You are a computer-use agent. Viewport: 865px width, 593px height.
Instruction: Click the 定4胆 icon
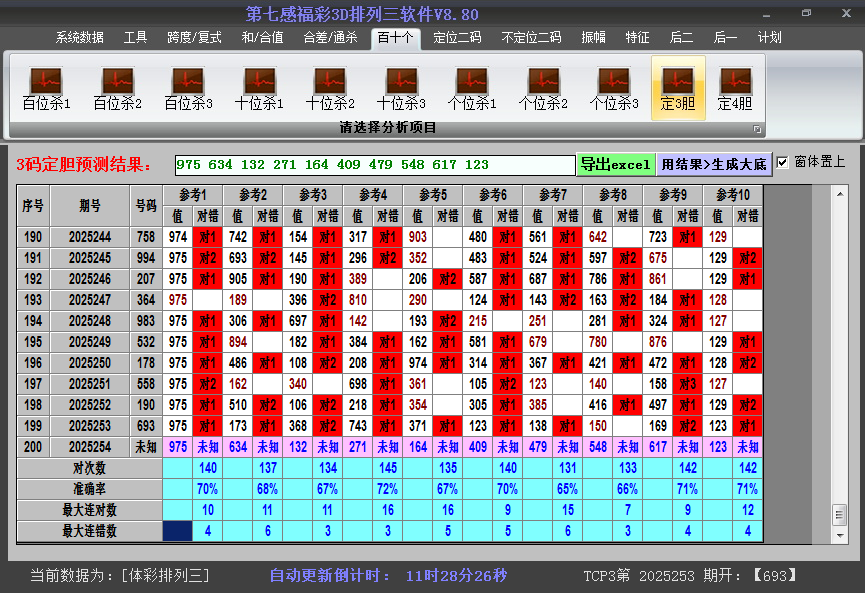pos(735,88)
